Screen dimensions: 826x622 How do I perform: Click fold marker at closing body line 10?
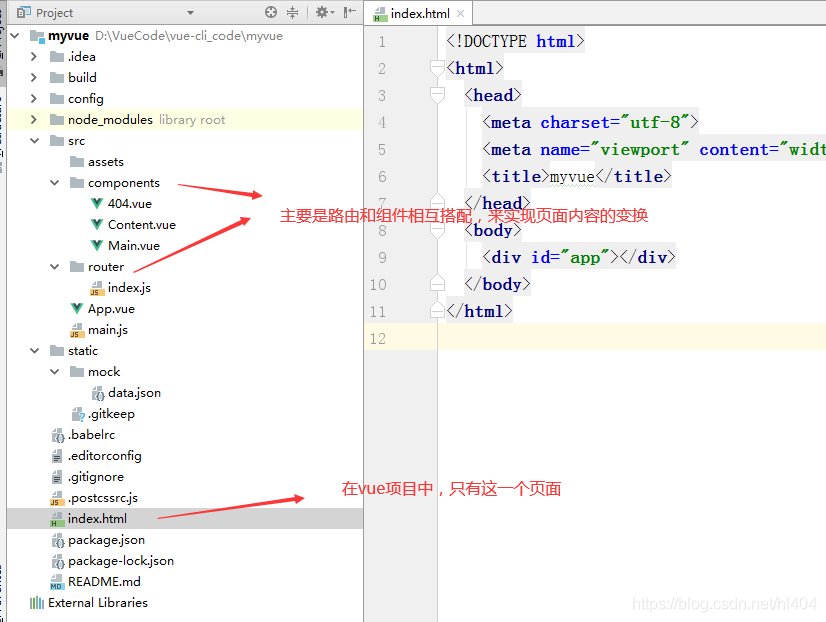437,284
